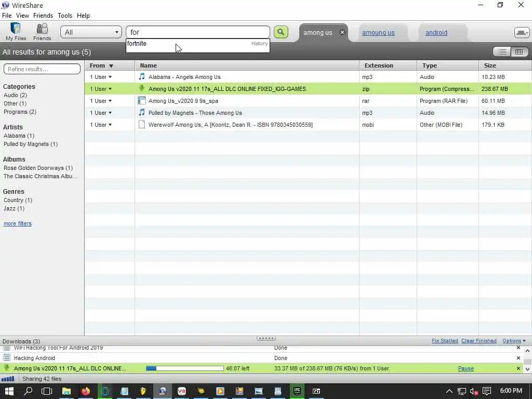Viewport: 532px width, 399px height.
Task: Expand the 1 User dropdown for Among Us v2020 11 17s row
Action: coord(101,89)
